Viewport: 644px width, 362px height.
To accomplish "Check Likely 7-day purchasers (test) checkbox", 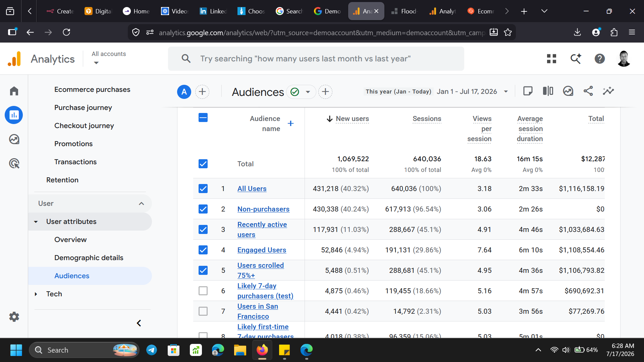I will [x=203, y=291].
